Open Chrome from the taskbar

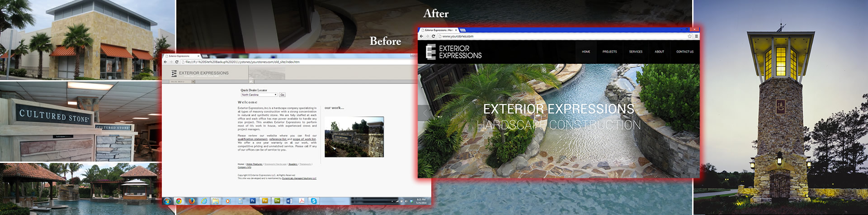179,201
